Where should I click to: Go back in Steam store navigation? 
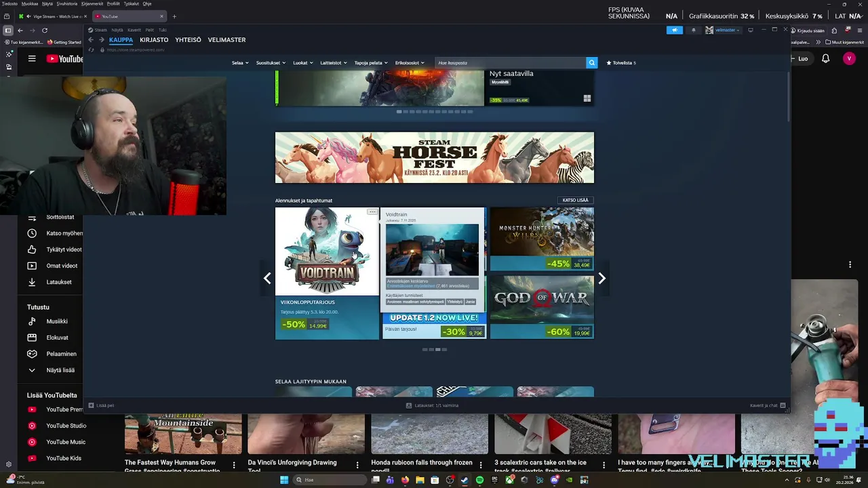click(x=91, y=40)
